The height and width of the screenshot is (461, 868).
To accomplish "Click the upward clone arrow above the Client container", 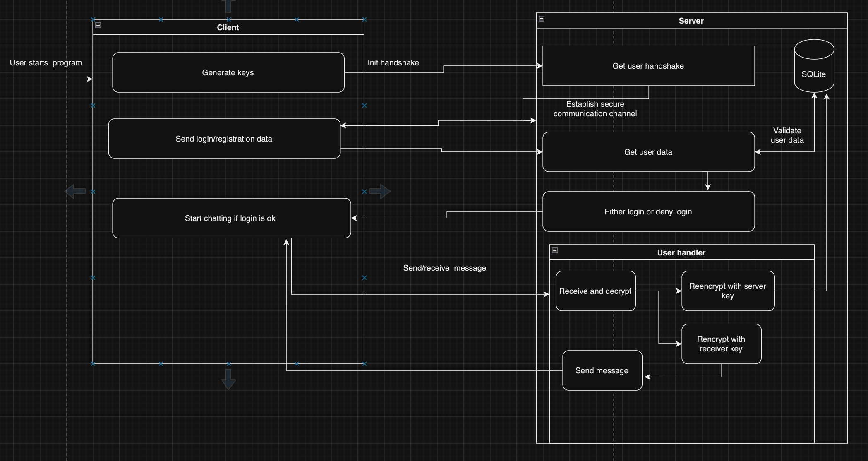I will pos(228,5).
